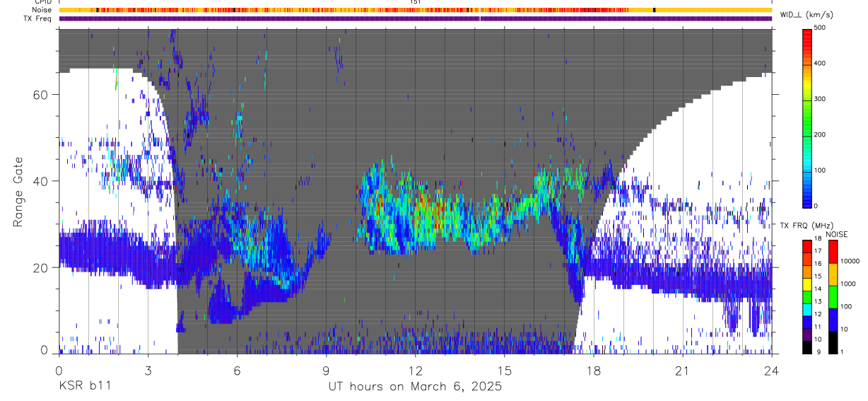
Task: Click the '12' tick on time axis
Action: [415, 371]
